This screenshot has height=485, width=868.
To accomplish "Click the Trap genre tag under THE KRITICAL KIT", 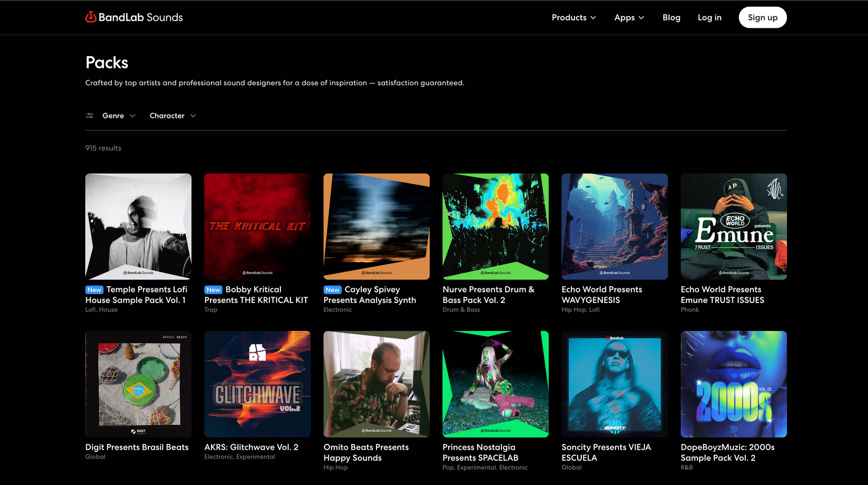I will pos(210,309).
